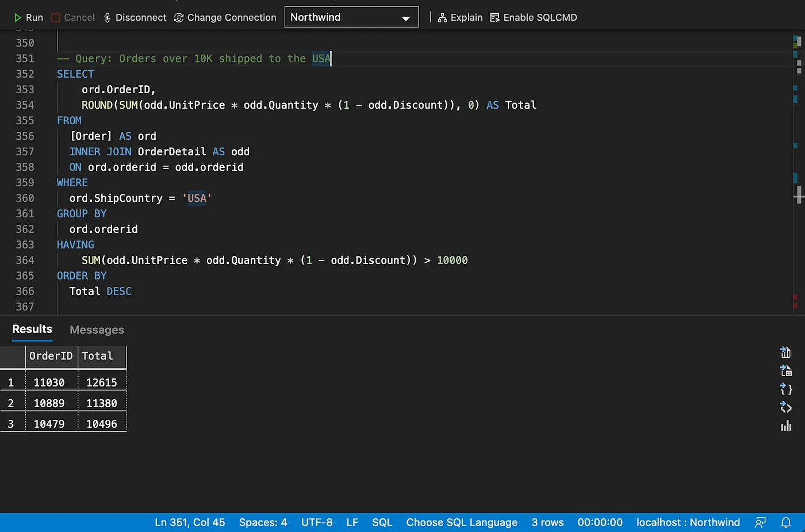This screenshot has width=805, height=532.
Task: Select the OrderID column header
Action: tap(51, 357)
